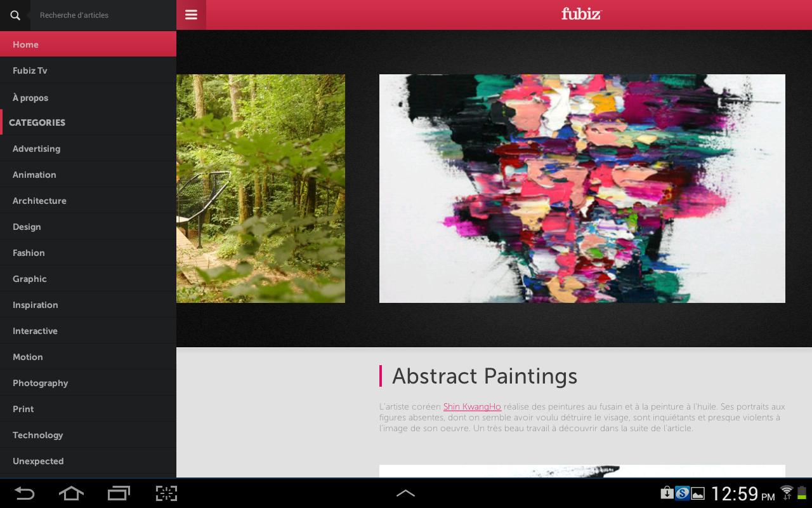
Task: Open the Shin KwangHo link
Action: 472,406
